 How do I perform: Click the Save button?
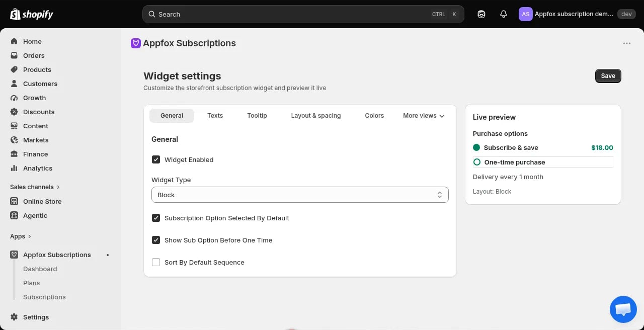(608, 76)
